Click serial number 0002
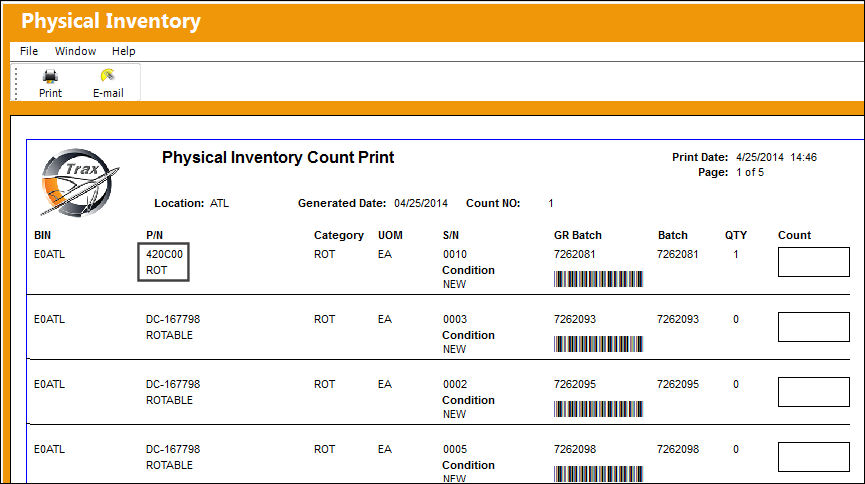This screenshot has width=865, height=484. 455,384
